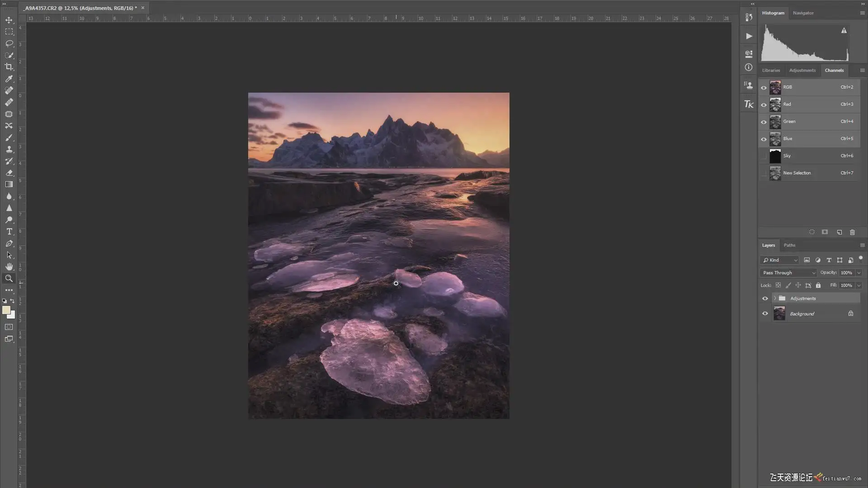Click the Opacity value field
Image resolution: width=868 pixels, height=488 pixels.
(846, 272)
